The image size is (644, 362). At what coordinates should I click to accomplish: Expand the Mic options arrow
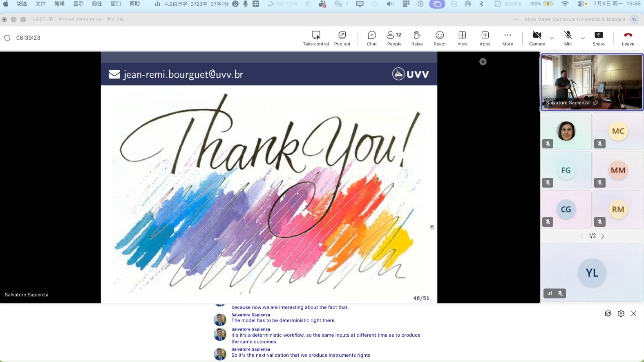pos(583,38)
